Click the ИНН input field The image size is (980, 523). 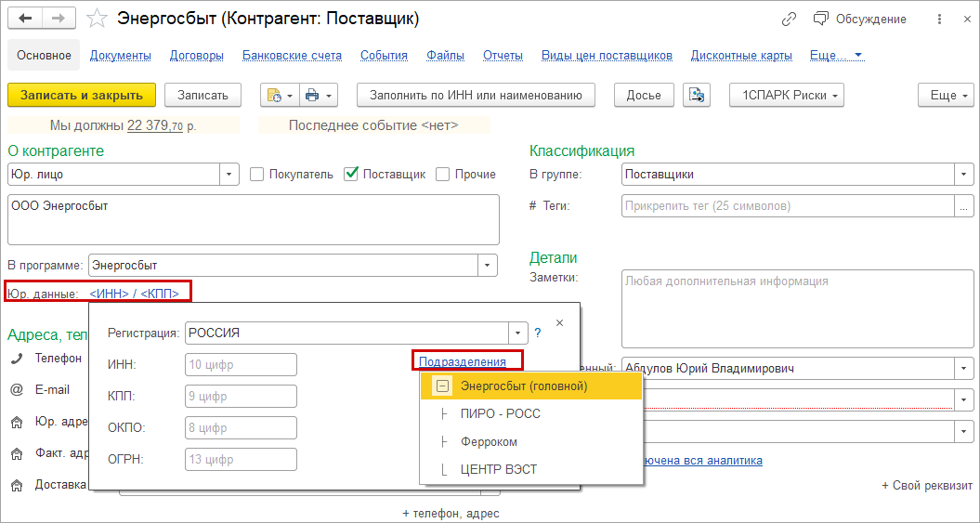[241, 364]
